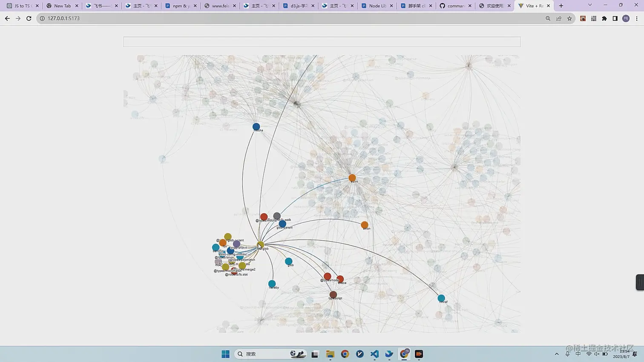Select the fast-glob center node
Viewport: 644px width, 362px height.
tap(261, 245)
